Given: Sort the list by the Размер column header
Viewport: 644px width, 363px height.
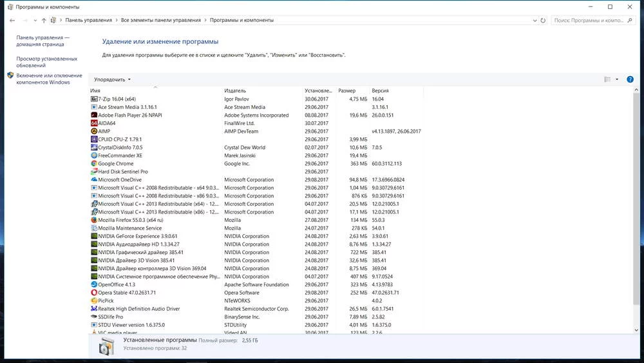Looking at the screenshot, I should coord(347,91).
